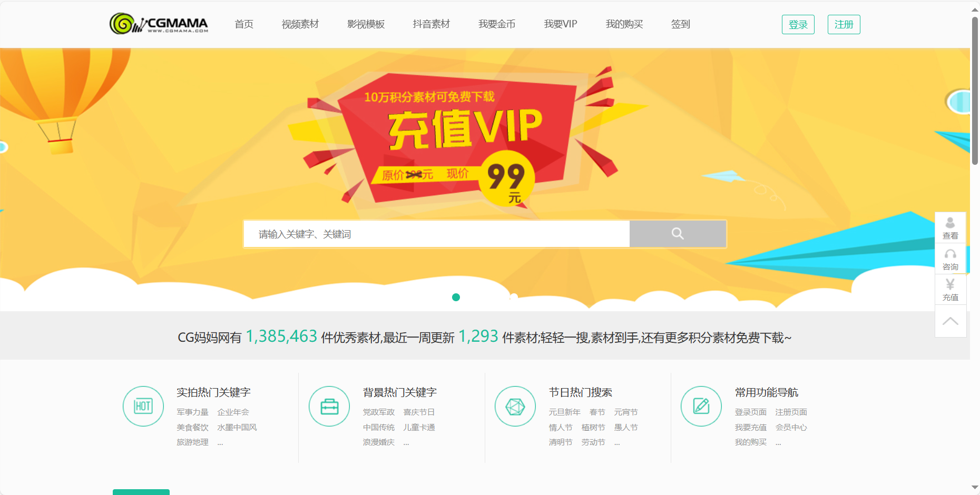The image size is (980, 495).
Task: Click the magnifier search icon button
Action: click(x=678, y=234)
